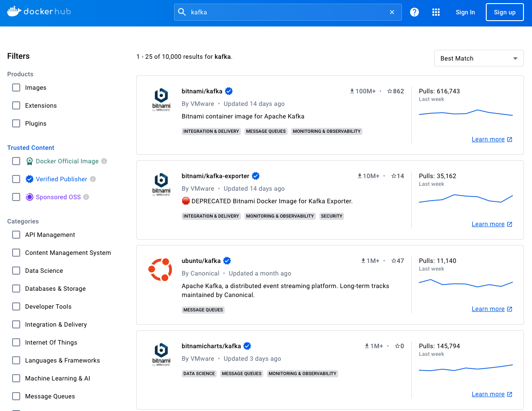Click the 10M+ downloads on kafka-exporter
Screen dimensions: 532x411
368,176
